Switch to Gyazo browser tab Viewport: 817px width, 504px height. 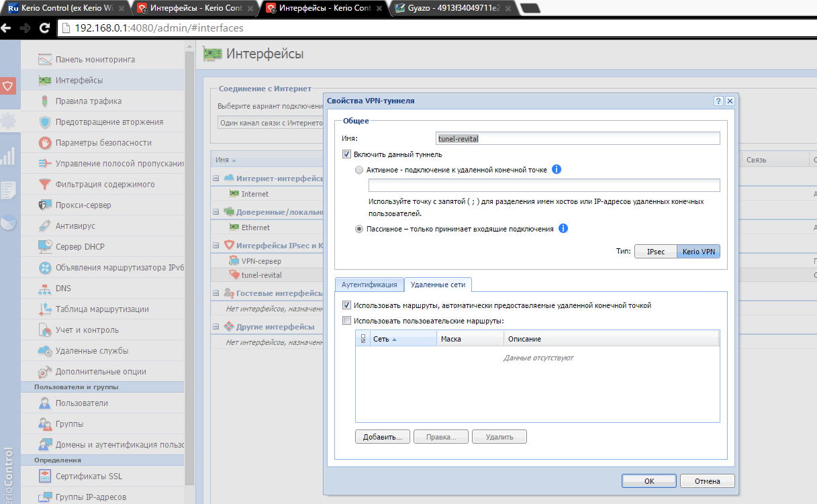[451, 8]
